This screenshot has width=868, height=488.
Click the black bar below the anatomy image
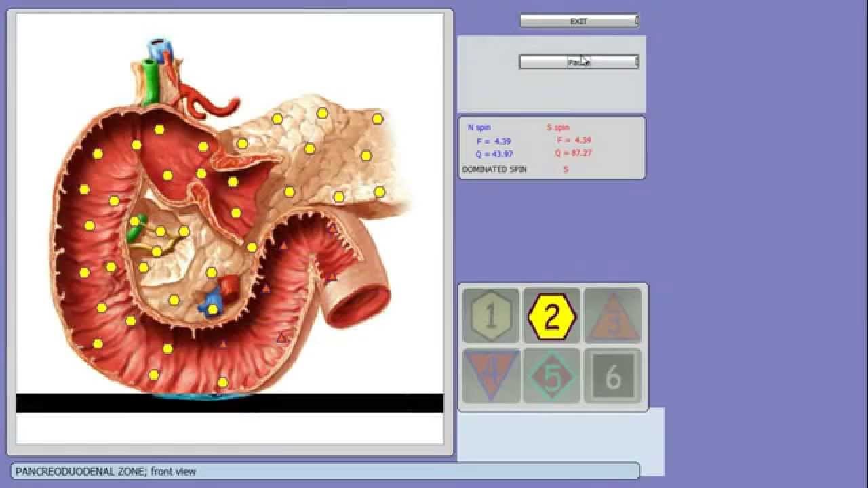[x=229, y=403]
